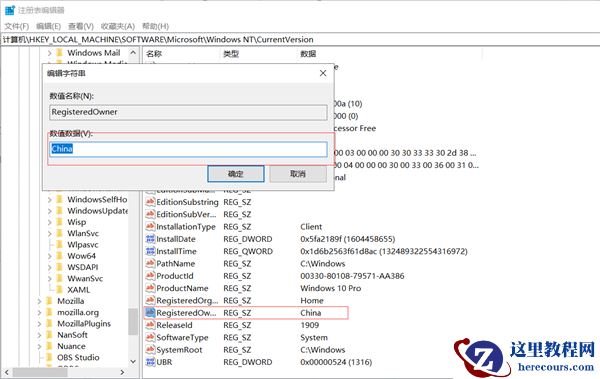The image size is (600, 379).
Task: Click the UBR DWORD value icon
Action: pos(150,362)
